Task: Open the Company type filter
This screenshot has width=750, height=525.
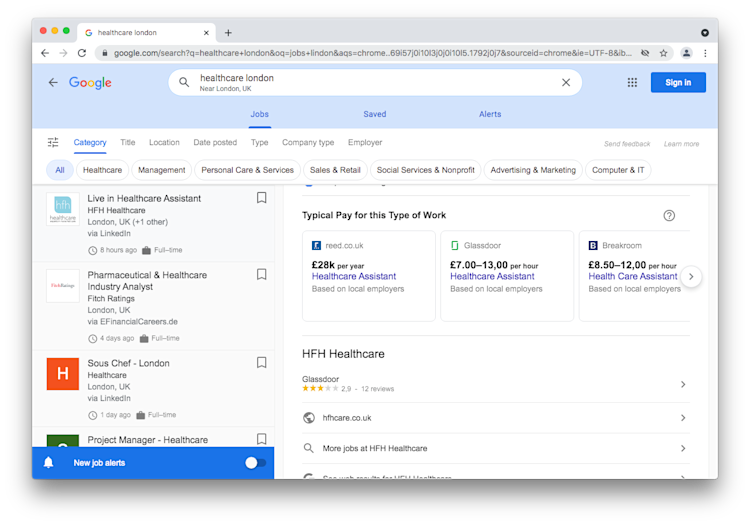Action: [308, 142]
